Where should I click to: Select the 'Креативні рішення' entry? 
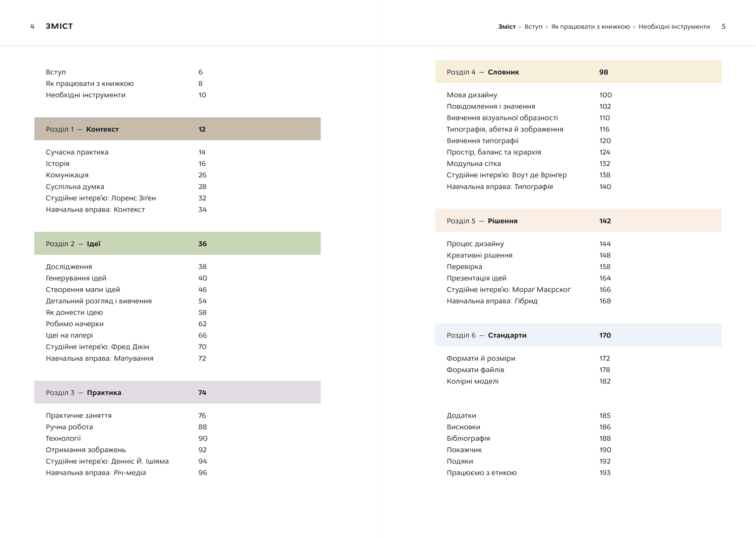point(479,255)
